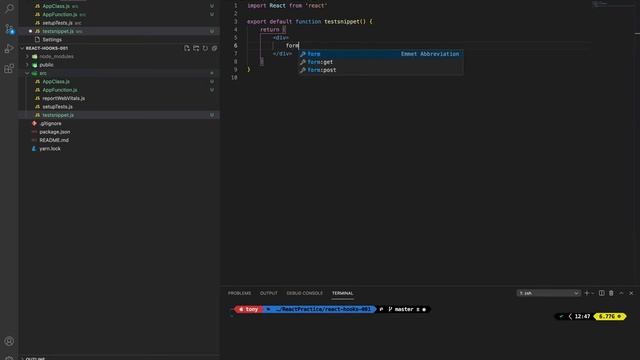The image size is (640, 360).
Task: Open reportWebVitals.js in the file tree
Action: 63,98
